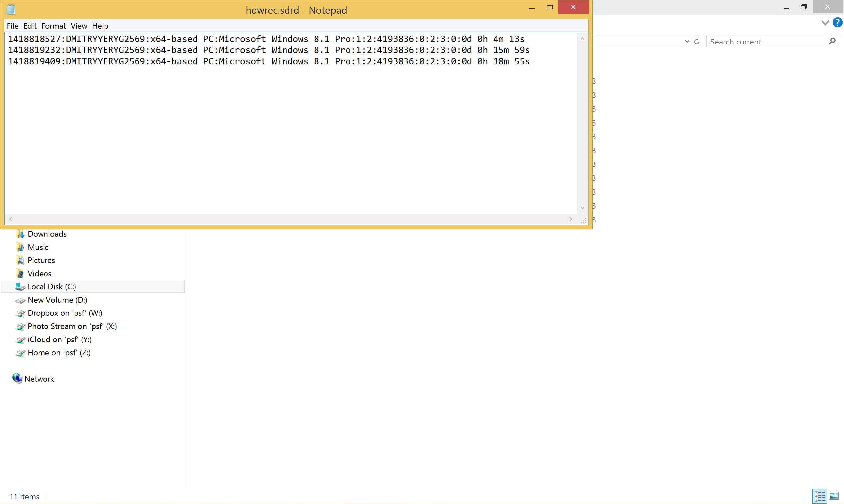Click the Home network drive icon

click(20, 353)
